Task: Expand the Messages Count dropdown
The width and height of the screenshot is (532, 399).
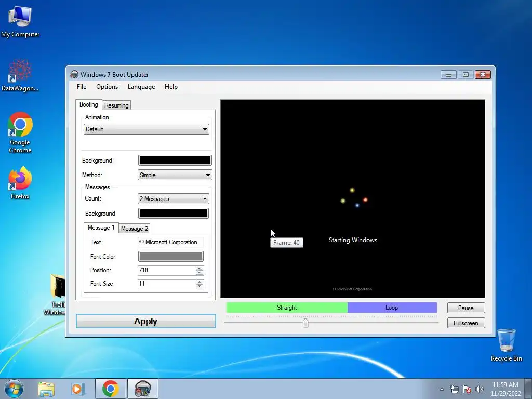Action: (174, 199)
